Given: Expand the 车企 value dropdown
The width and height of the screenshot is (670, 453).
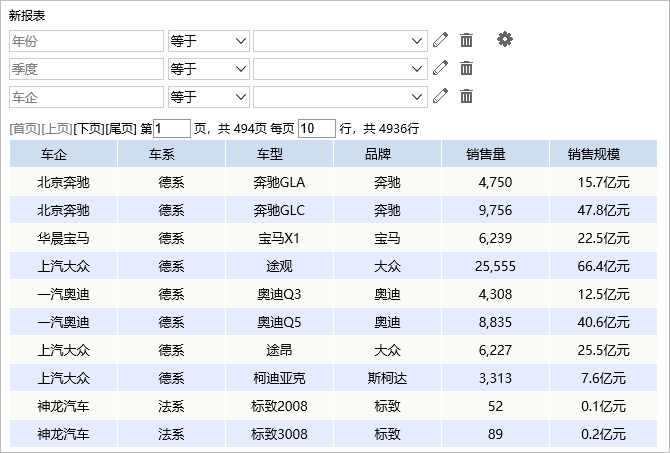Looking at the screenshot, I should coord(340,97).
